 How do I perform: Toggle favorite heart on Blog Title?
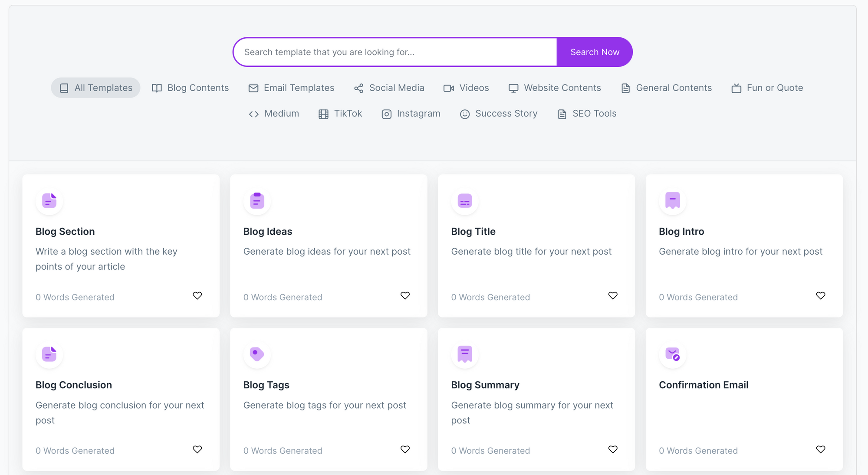click(x=613, y=296)
